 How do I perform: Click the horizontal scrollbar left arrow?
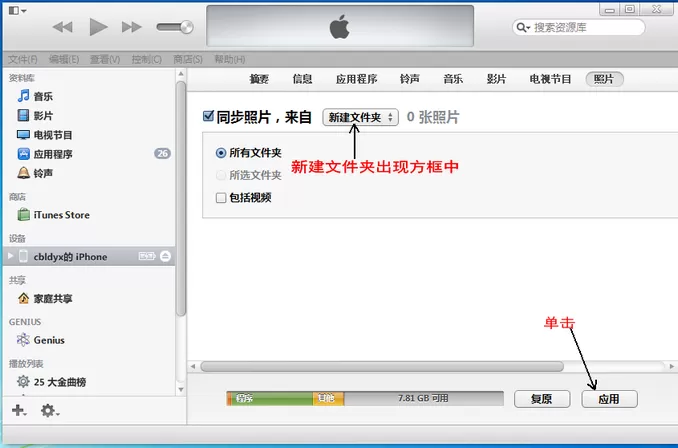pos(193,366)
